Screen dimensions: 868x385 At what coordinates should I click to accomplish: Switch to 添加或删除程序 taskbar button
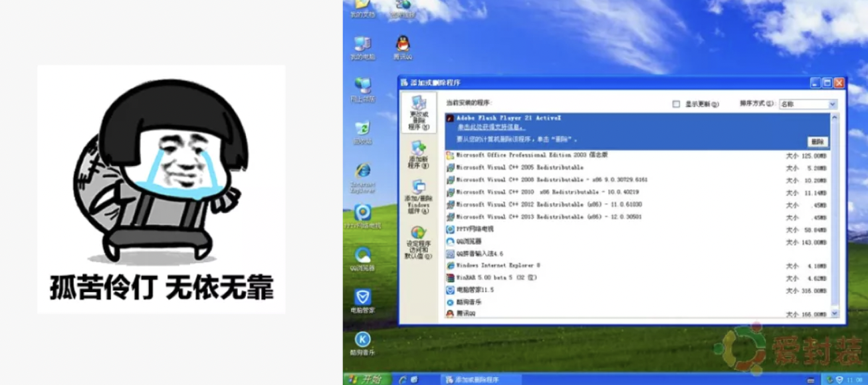(x=481, y=380)
